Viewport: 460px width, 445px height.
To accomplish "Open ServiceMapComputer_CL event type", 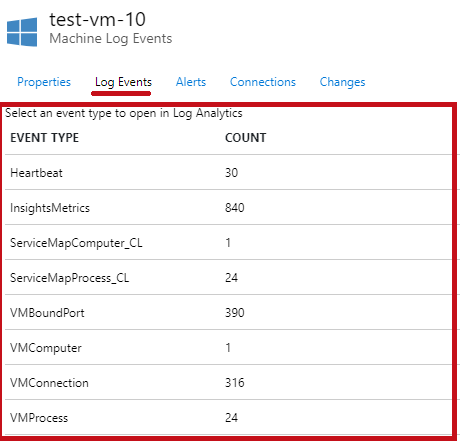I will pyautogui.click(x=228, y=242).
